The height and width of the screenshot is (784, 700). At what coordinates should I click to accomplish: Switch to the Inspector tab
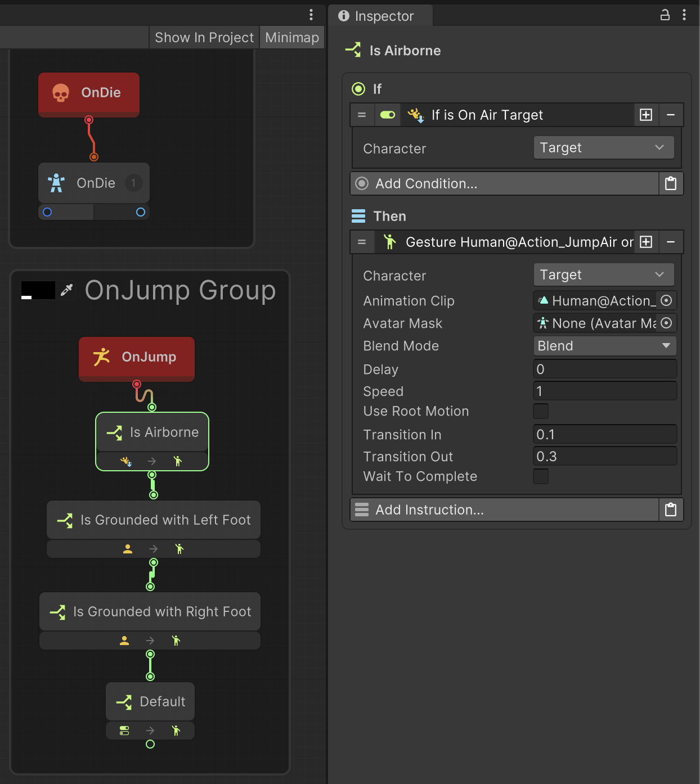click(x=380, y=16)
